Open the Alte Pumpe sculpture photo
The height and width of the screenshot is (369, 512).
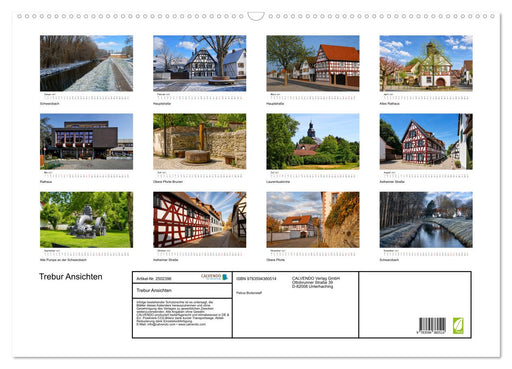[87, 219]
